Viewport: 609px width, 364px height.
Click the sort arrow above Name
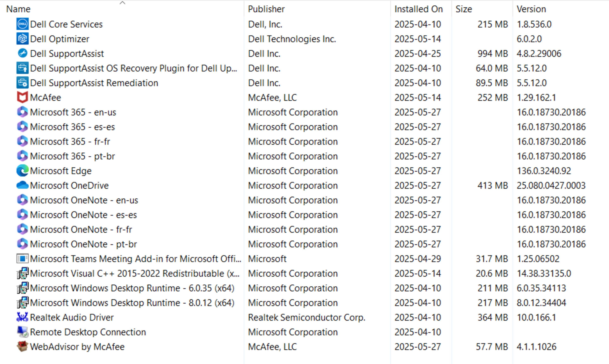122,3
